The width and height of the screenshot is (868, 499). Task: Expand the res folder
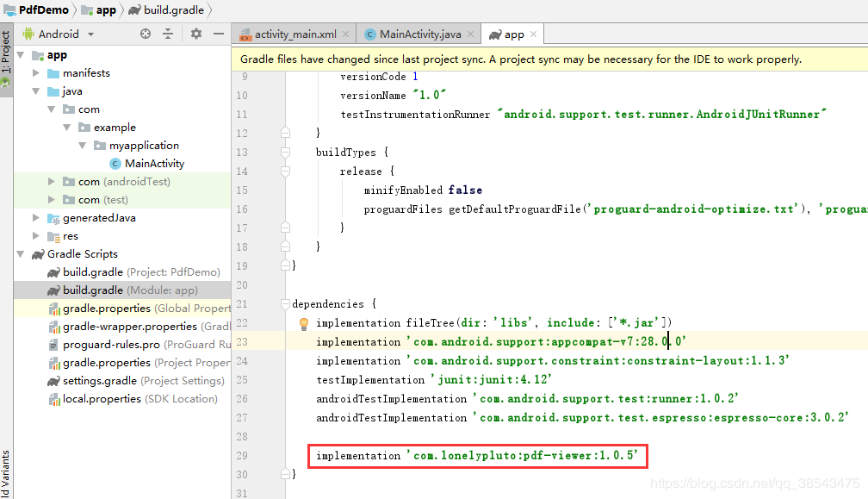pos(36,235)
